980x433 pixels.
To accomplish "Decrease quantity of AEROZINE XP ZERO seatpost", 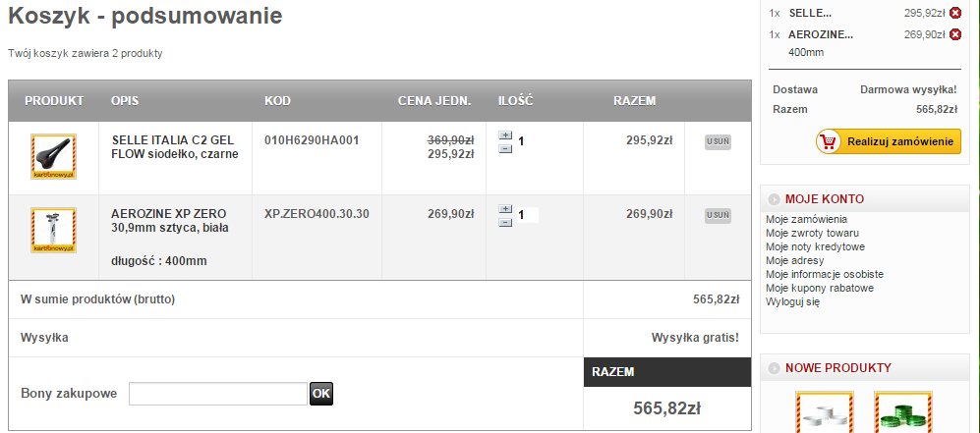I will [505, 222].
